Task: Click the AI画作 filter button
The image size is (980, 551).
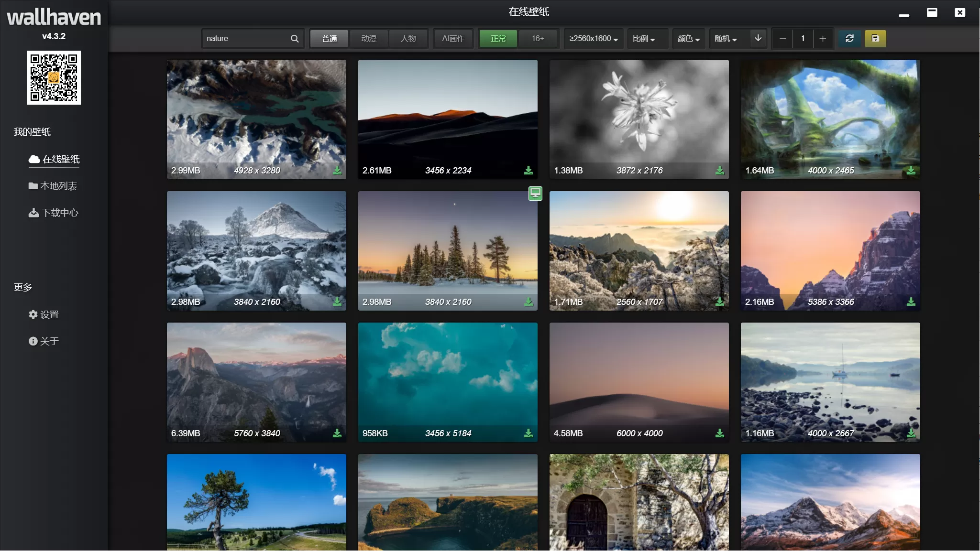Action: (x=453, y=39)
